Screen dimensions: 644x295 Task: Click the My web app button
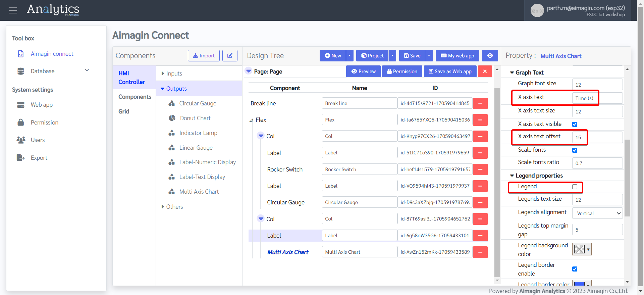click(x=458, y=56)
